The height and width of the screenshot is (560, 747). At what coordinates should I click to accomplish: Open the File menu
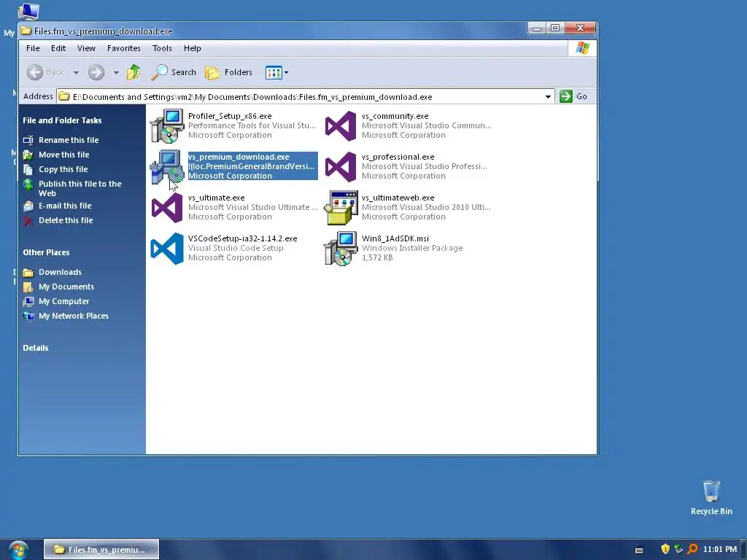tap(33, 48)
